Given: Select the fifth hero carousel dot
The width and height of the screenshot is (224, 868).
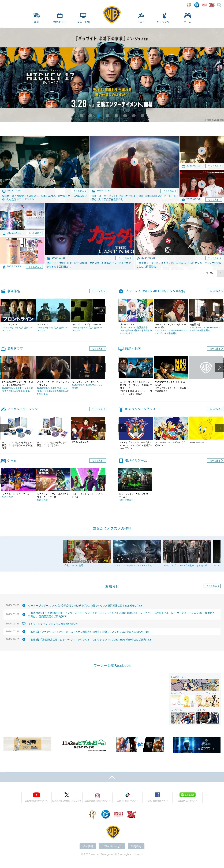Looking at the screenshot, I should (x=116, y=116).
